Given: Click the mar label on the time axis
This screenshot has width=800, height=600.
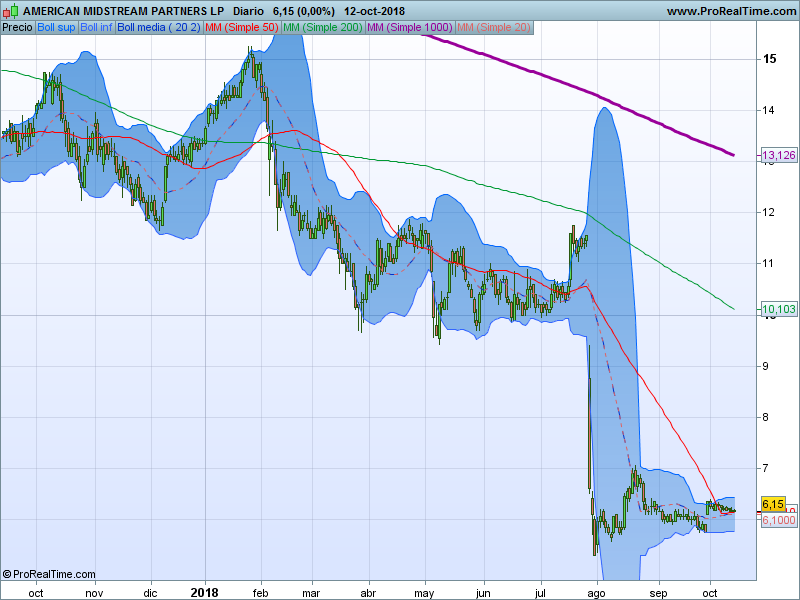Looking at the screenshot, I should (x=311, y=593).
